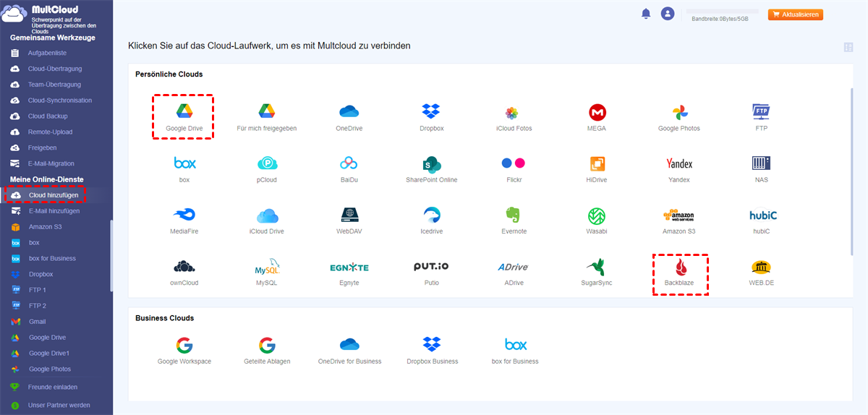
Task: Select the Google Drive cloud icon
Action: click(184, 111)
